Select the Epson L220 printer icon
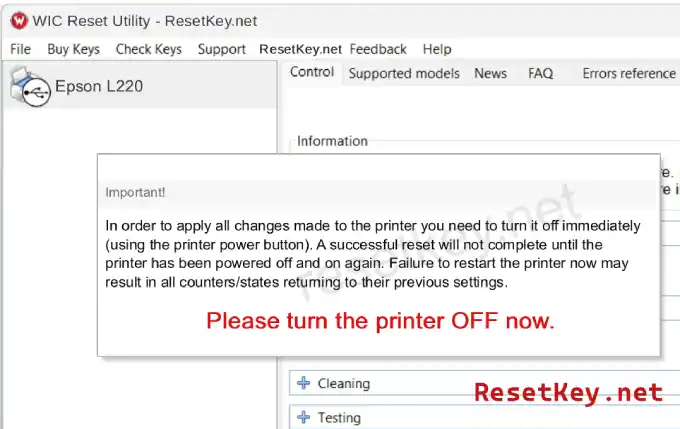 [30, 87]
